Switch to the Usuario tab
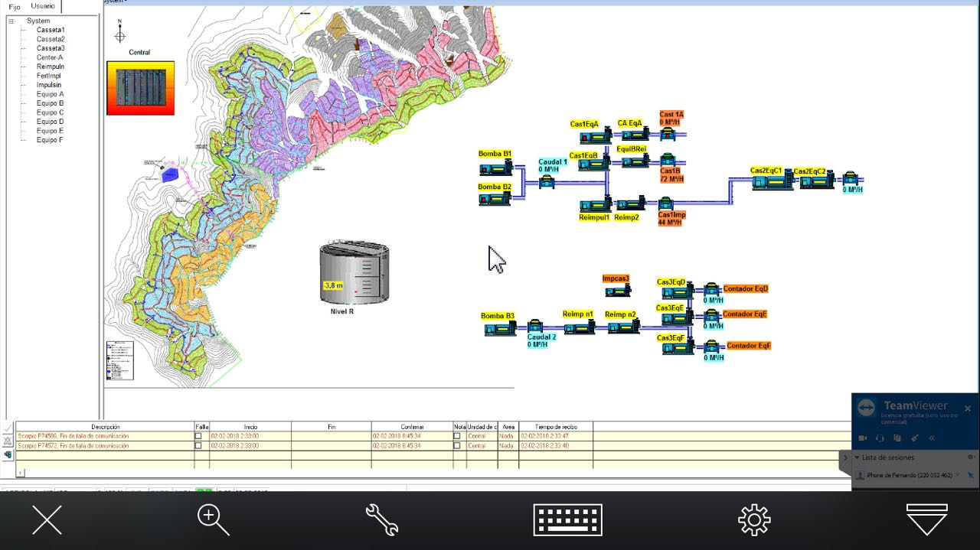The width and height of the screenshot is (980, 550). point(43,6)
